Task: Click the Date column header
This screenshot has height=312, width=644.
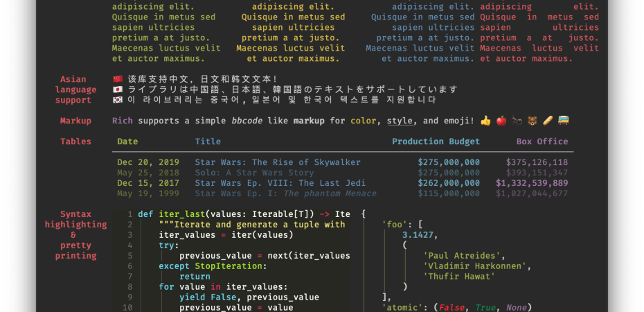Action: point(127,141)
